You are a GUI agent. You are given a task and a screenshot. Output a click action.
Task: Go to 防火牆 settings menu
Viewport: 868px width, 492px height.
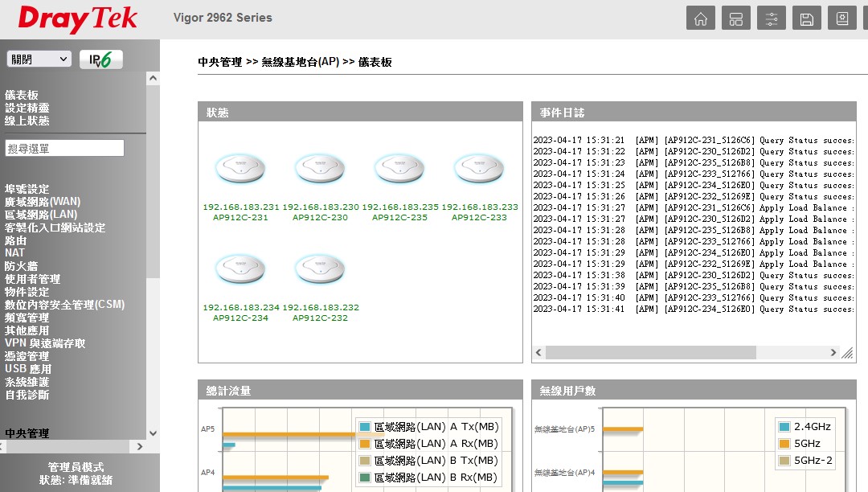click(21, 266)
